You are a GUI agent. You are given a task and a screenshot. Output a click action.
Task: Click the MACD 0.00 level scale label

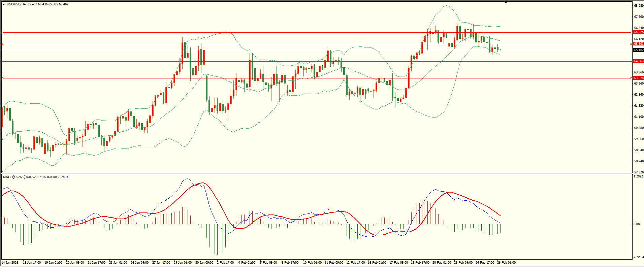pyautogui.click(x=636, y=224)
